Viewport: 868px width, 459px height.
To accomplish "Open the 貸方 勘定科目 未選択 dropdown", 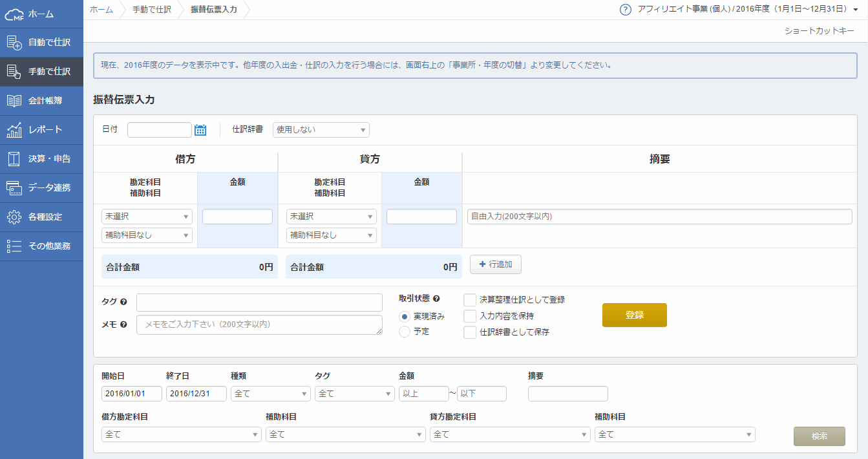I will (332, 217).
